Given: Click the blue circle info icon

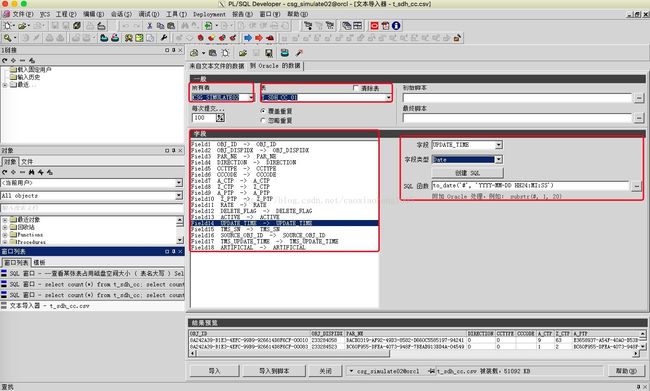Looking at the screenshot, I should click(396, 26).
